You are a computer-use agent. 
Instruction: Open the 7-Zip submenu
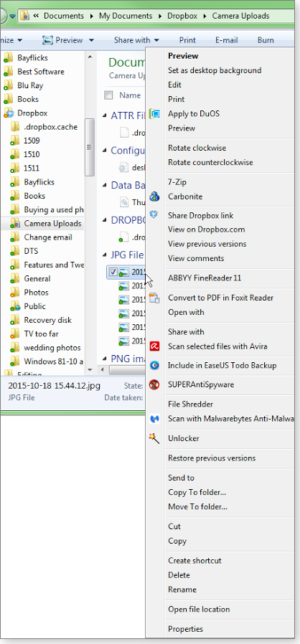[x=177, y=182]
